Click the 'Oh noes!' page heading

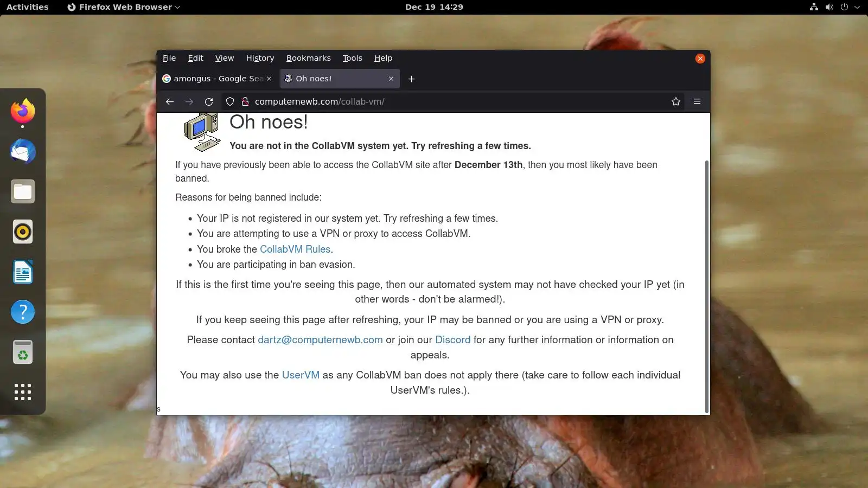tap(269, 123)
